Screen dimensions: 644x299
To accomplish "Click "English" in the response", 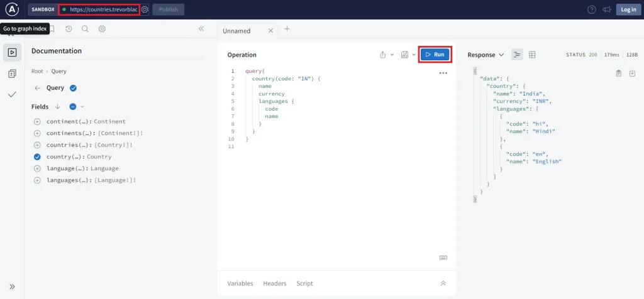I will (547, 161).
